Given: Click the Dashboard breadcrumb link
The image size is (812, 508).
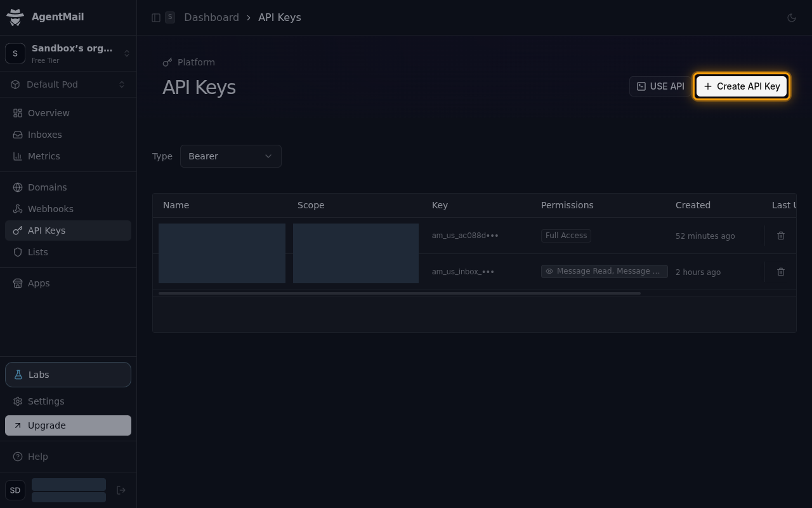Looking at the screenshot, I should pyautogui.click(x=211, y=18).
